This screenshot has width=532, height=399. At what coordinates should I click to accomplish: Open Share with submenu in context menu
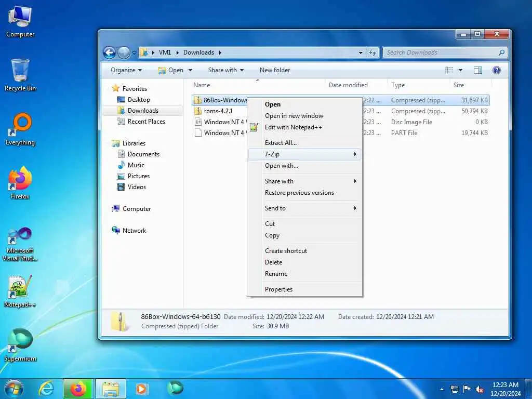tap(304, 181)
